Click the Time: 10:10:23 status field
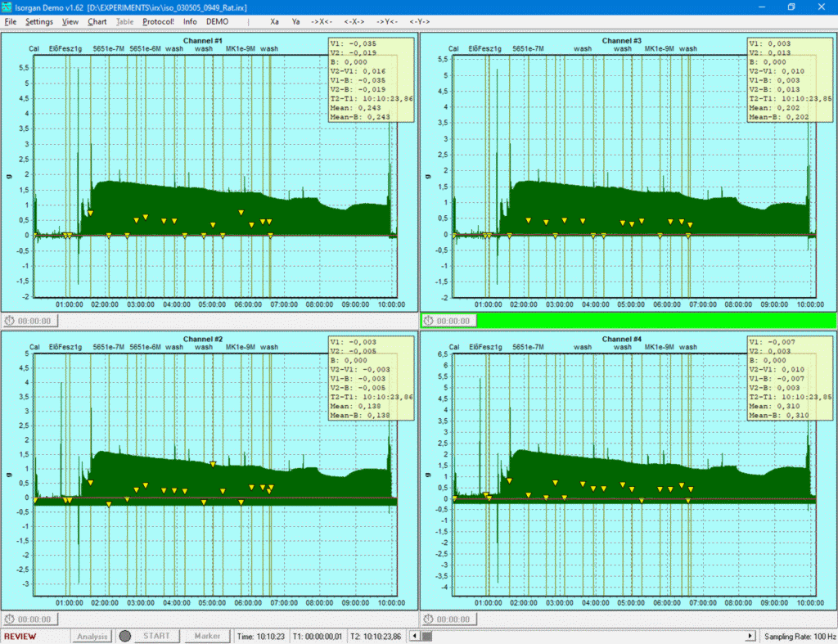The image size is (838, 644). [x=261, y=637]
